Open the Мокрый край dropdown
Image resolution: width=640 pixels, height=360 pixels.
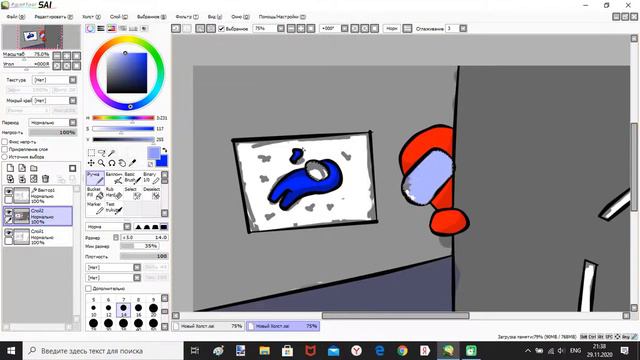tap(54, 100)
